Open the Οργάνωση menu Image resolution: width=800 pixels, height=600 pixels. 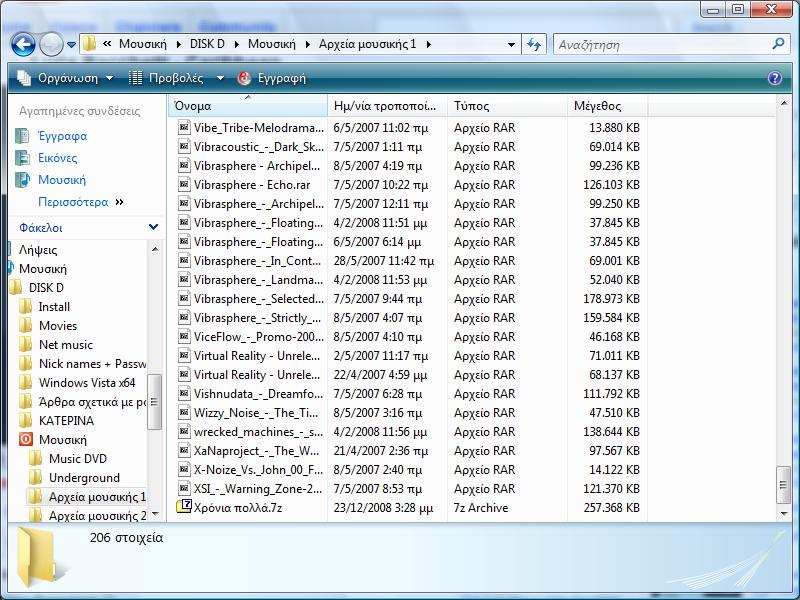click(64, 78)
